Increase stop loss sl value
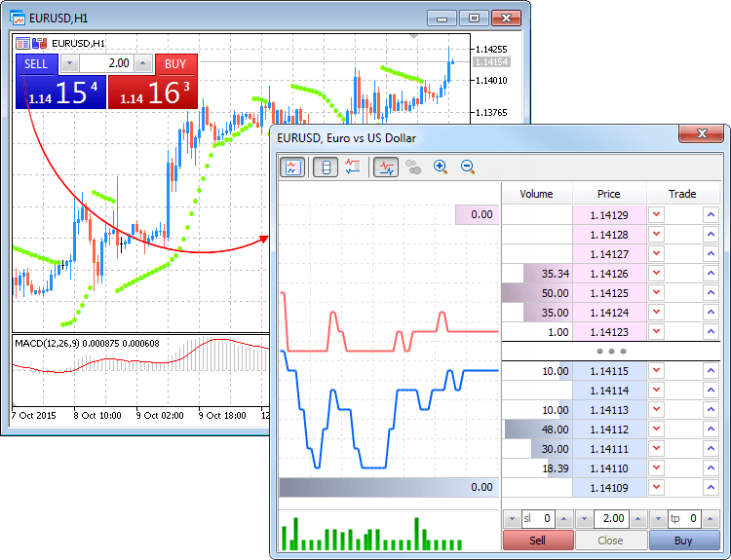 [563, 518]
